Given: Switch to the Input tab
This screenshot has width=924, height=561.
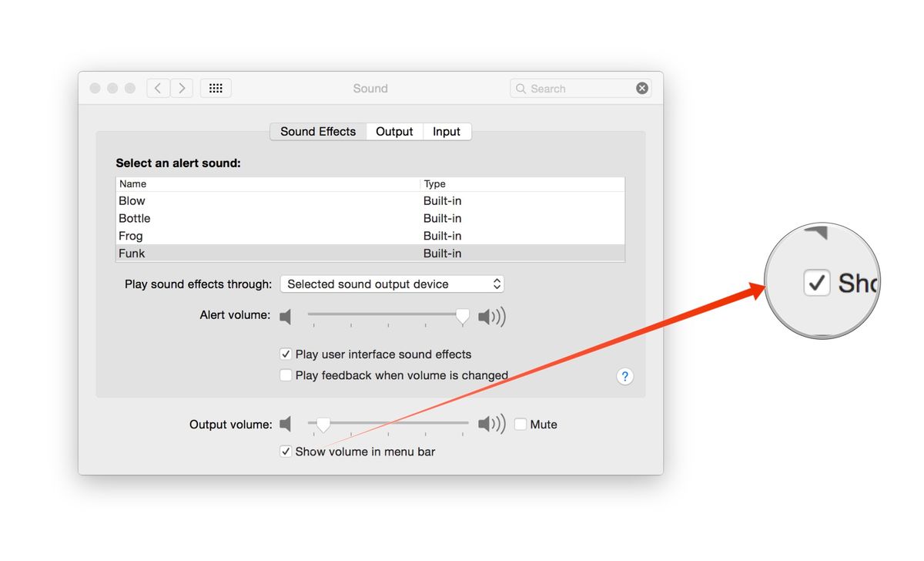Looking at the screenshot, I should tap(447, 131).
